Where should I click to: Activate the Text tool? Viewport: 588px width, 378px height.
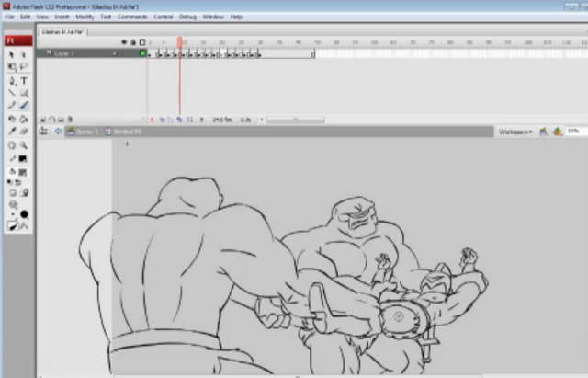point(24,80)
